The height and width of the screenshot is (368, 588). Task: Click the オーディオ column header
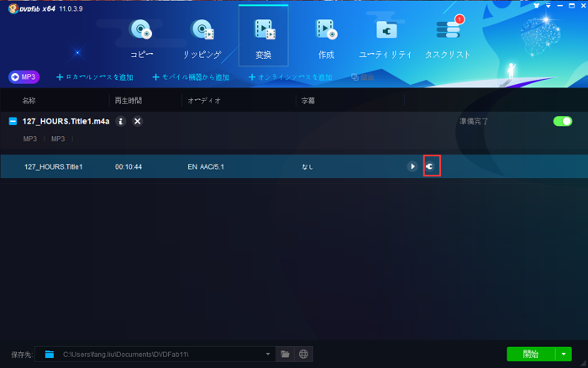coord(204,101)
